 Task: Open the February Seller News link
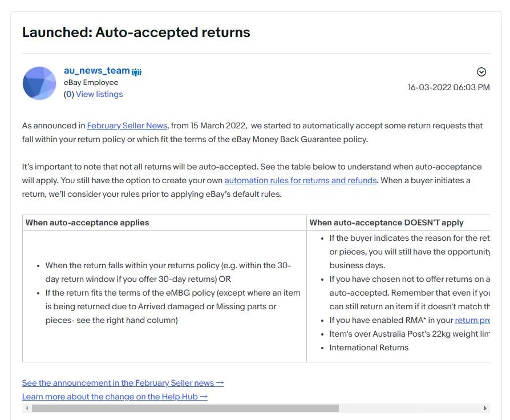tap(127, 126)
